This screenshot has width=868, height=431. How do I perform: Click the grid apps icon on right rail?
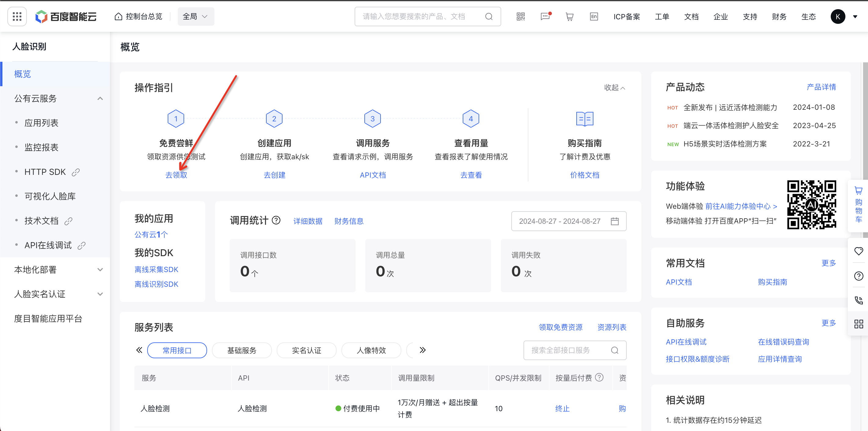(x=859, y=324)
